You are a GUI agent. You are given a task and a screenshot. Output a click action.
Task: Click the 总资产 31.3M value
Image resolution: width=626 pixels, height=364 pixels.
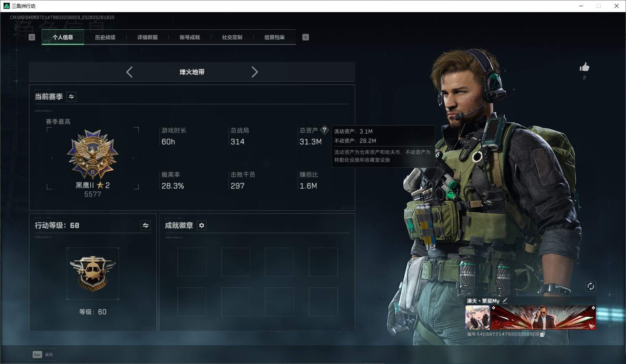pyautogui.click(x=311, y=142)
